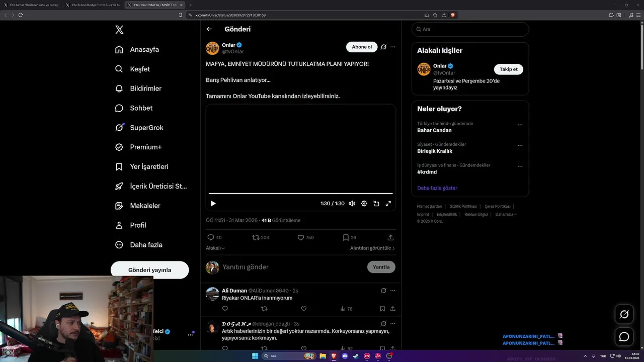Open three-dot menu on DOĞAN reply

coord(393,324)
